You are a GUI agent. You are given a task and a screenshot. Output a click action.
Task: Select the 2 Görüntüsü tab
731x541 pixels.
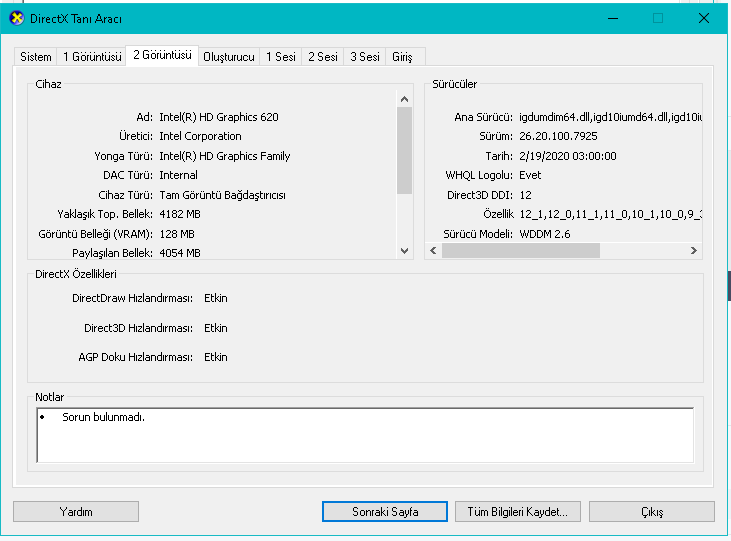pyautogui.click(x=162, y=55)
